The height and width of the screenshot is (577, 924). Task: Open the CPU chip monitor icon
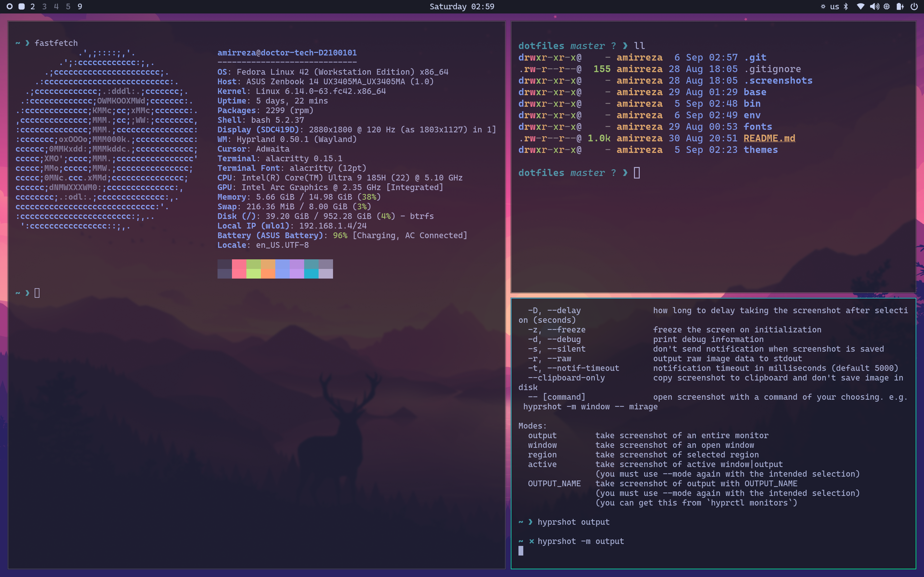point(886,6)
